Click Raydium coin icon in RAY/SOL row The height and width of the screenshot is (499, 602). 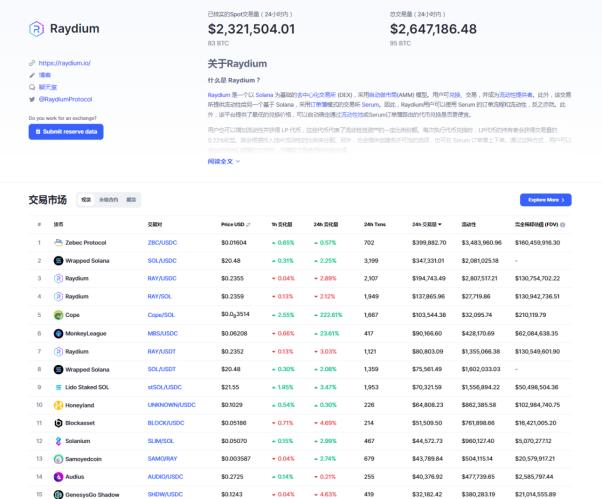[58, 296]
